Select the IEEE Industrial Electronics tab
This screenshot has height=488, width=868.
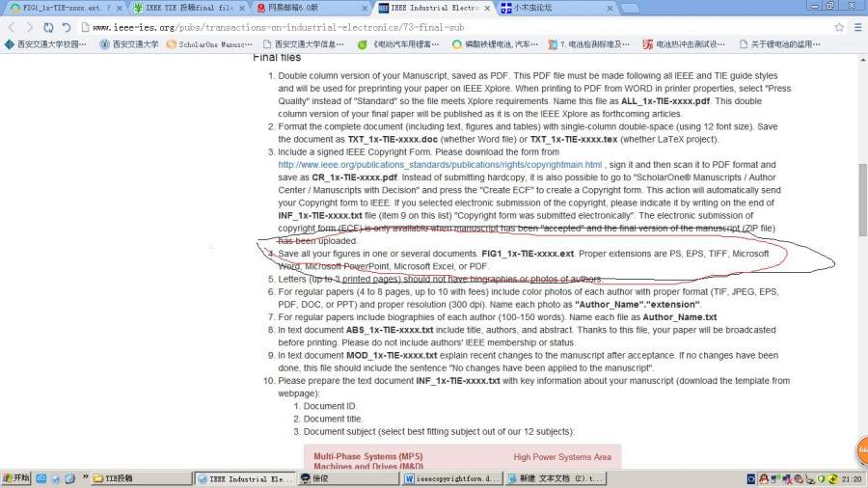435,8
